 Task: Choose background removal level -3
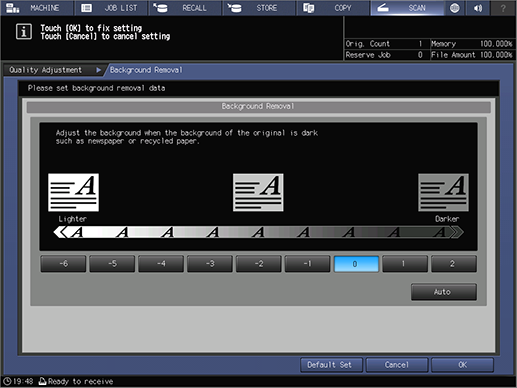(x=210, y=264)
